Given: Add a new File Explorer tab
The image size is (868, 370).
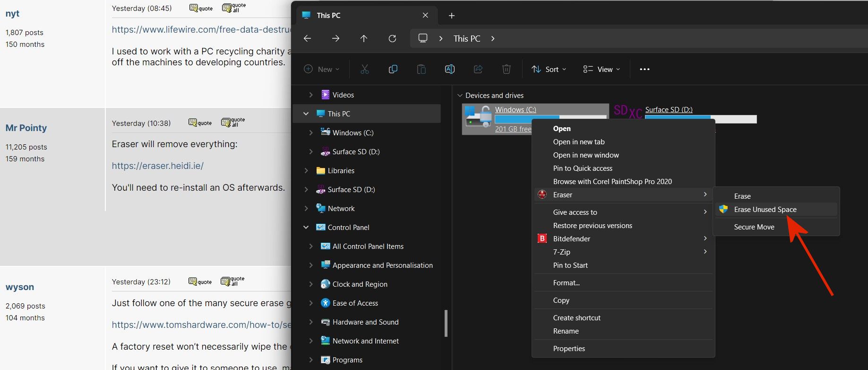Looking at the screenshot, I should [451, 16].
